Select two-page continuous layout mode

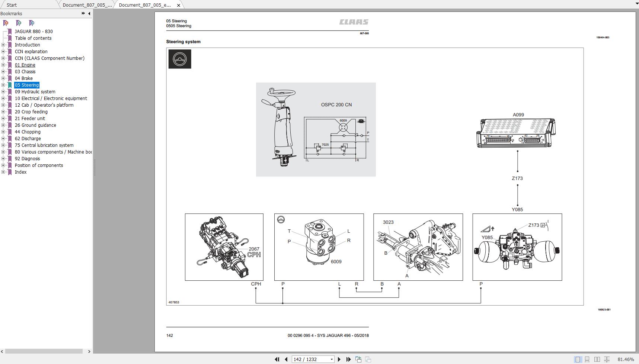(607, 359)
